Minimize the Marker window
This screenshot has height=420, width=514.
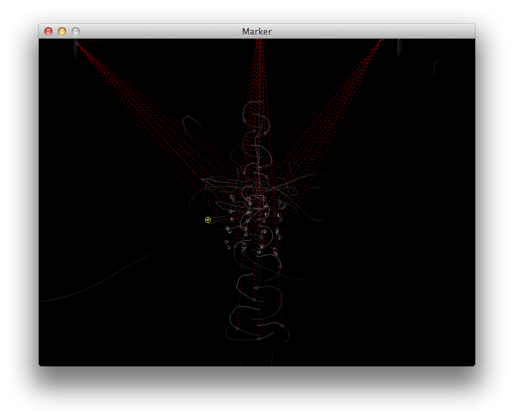(62, 31)
